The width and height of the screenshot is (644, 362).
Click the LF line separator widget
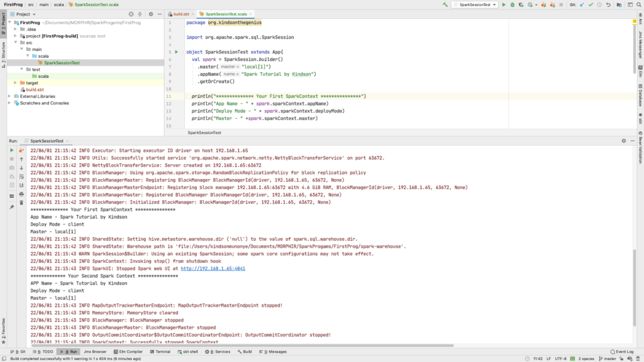(548, 359)
